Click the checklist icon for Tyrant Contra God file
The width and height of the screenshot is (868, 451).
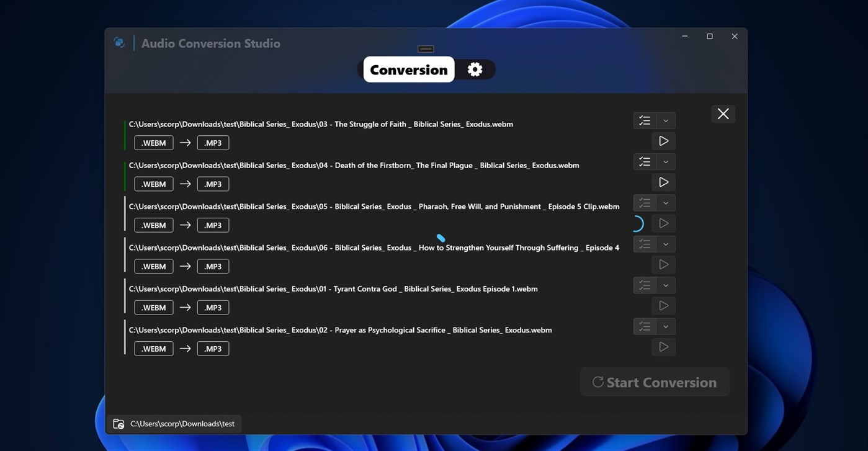[x=644, y=285]
